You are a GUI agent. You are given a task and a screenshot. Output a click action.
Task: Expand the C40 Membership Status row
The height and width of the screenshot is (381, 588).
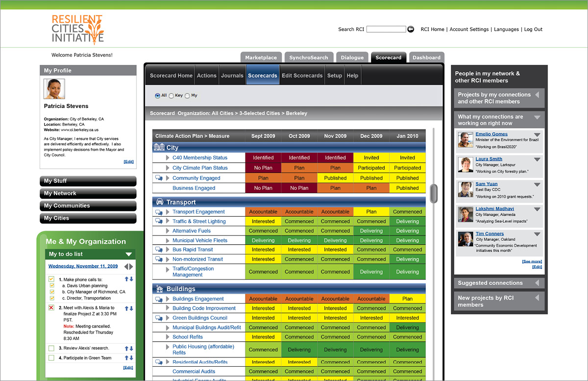tap(168, 158)
